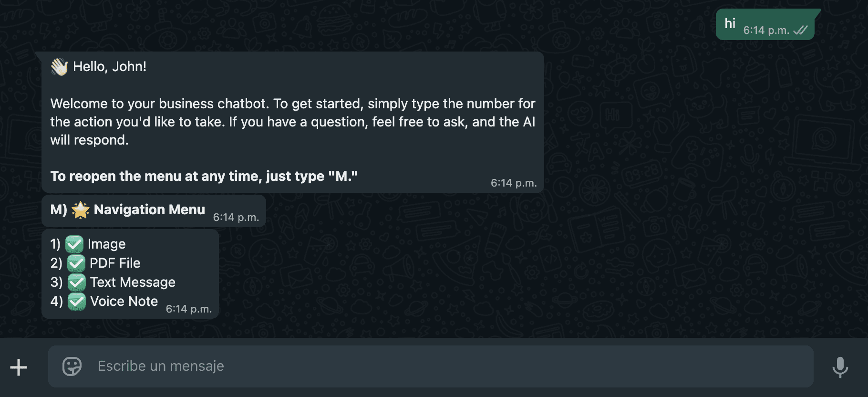The image size is (868, 397).
Task: Click the bold reopen menu instruction line
Action: pyautogui.click(x=204, y=176)
